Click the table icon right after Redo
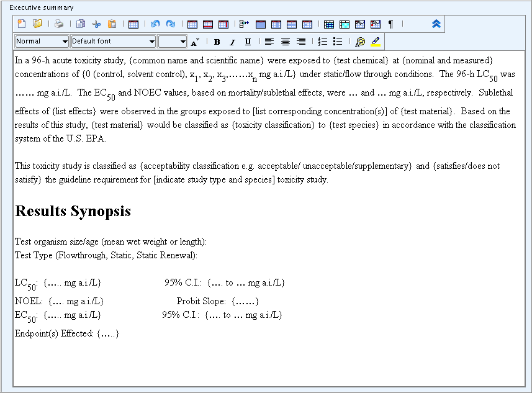Image resolution: width=532 pixels, height=393 pixels. point(192,24)
